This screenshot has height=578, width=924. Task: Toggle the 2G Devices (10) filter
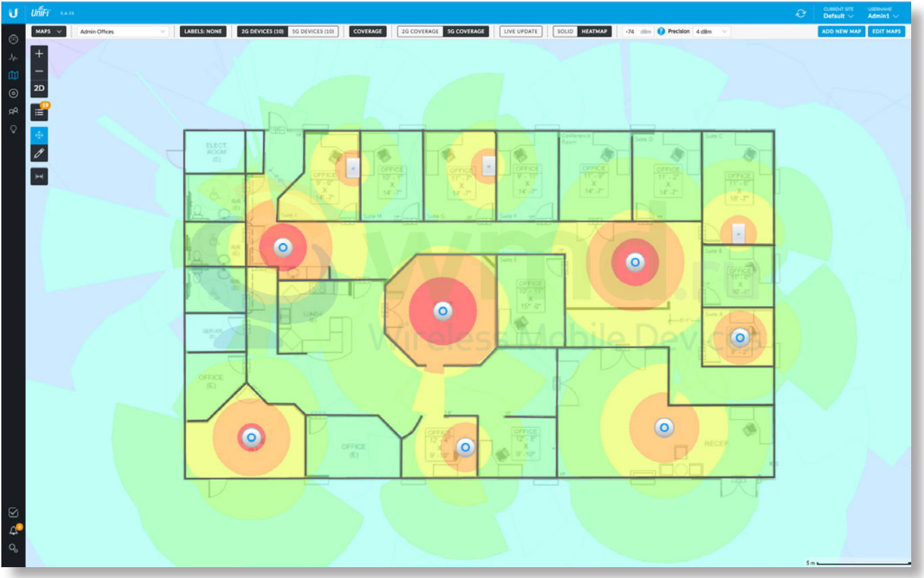(x=262, y=31)
